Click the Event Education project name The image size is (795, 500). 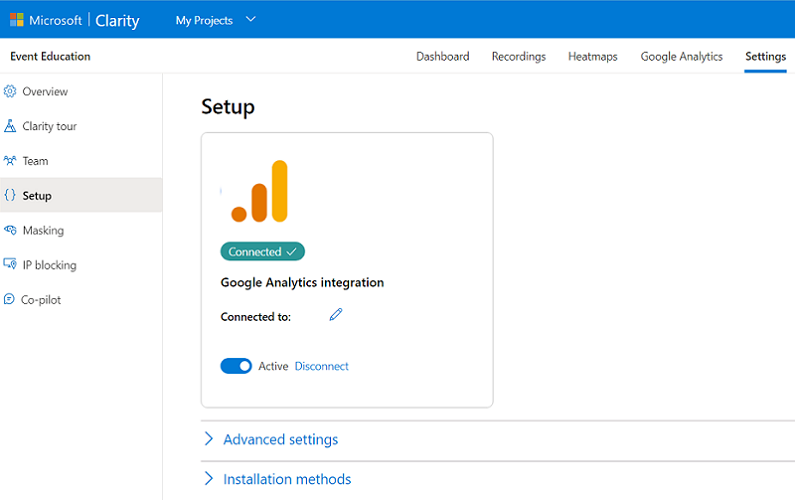tap(50, 56)
